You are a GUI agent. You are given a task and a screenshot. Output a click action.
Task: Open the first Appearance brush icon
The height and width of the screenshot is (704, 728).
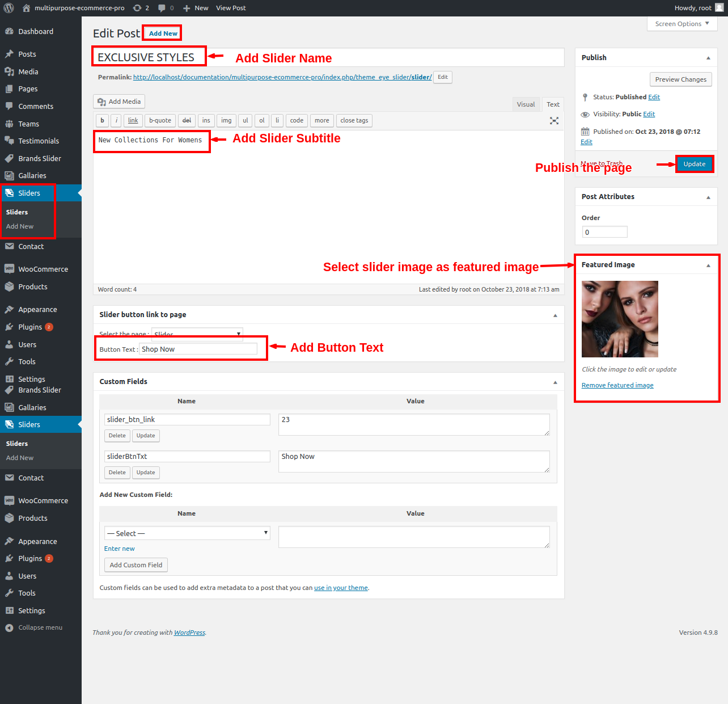coord(9,310)
